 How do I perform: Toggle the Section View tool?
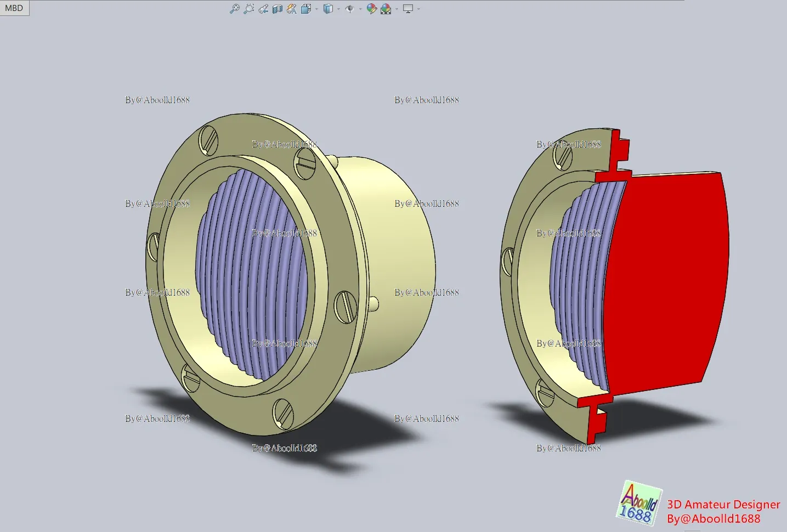pyautogui.click(x=278, y=9)
